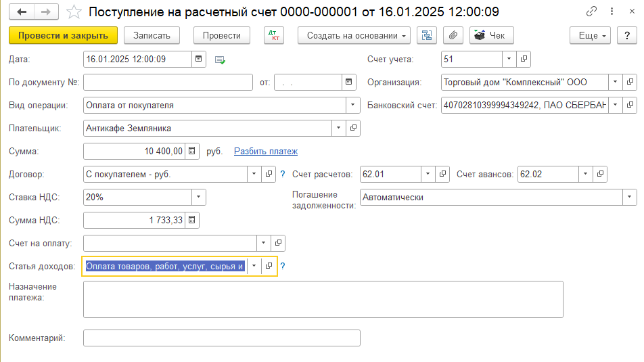Image resolution: width=644 pixels, height=362 pixels.
Task: Show hint question mark beside Статья доходов
Action: point(283,267)
